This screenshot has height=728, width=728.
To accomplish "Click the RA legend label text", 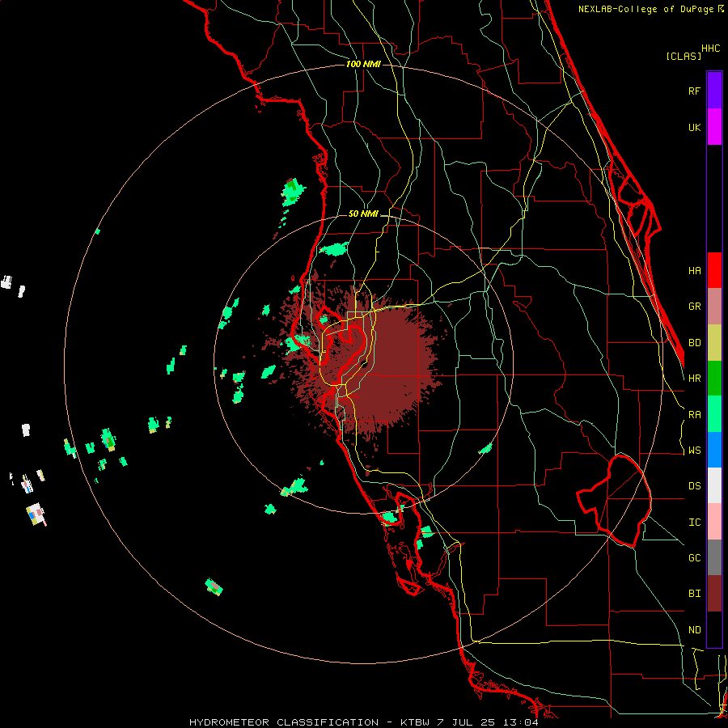I will pyautogui.click(x=695, y=415).
